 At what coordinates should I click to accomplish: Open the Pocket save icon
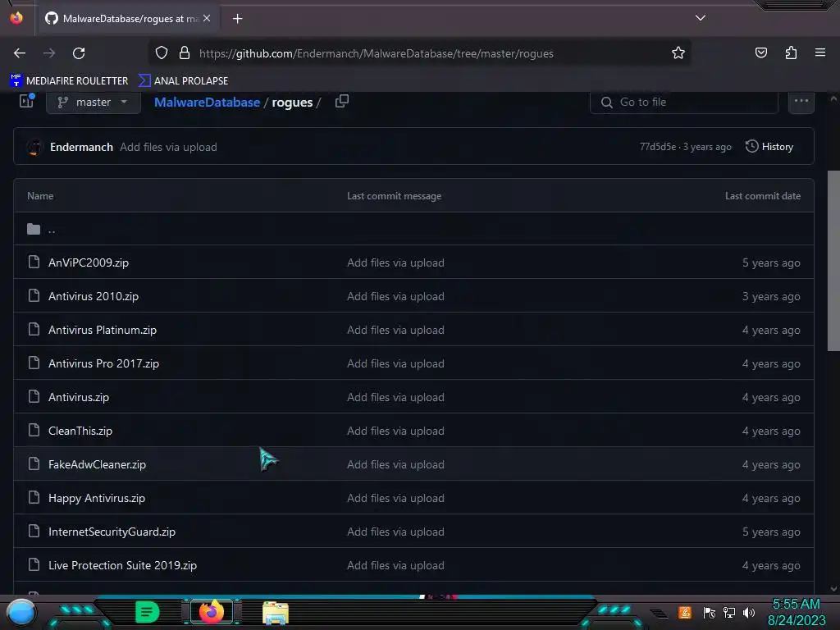(x=760, y=52)
